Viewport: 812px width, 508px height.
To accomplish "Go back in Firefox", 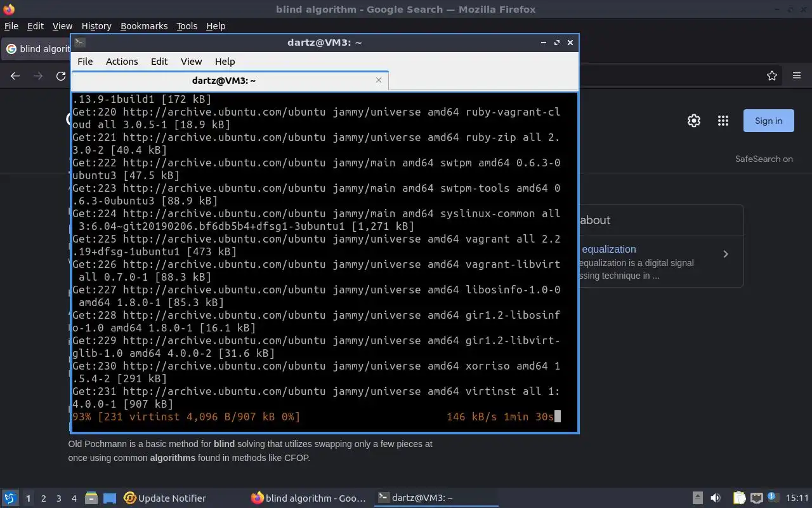I will [15, 76].
